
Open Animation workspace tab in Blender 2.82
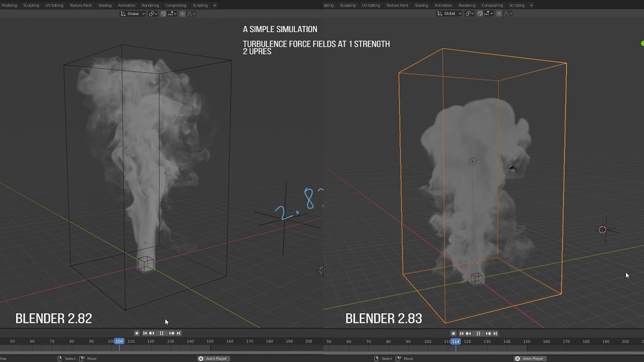point(127,5)
